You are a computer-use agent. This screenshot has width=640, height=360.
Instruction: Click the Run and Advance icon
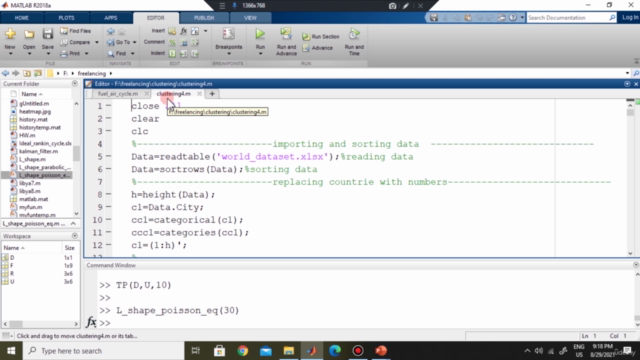(x=286, y=34)
